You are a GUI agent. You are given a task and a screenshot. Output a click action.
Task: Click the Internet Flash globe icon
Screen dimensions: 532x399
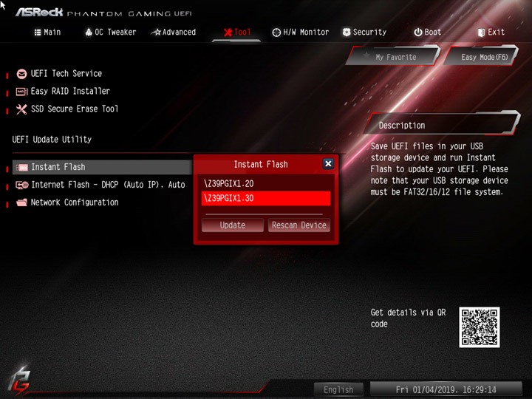click(x=22, y=185)
